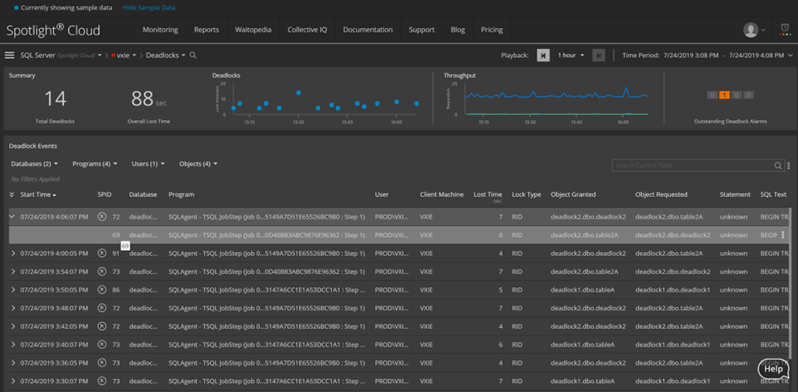Sort by Start Time column header
This screenshot has height=392, width=798.
click(38, 194)
